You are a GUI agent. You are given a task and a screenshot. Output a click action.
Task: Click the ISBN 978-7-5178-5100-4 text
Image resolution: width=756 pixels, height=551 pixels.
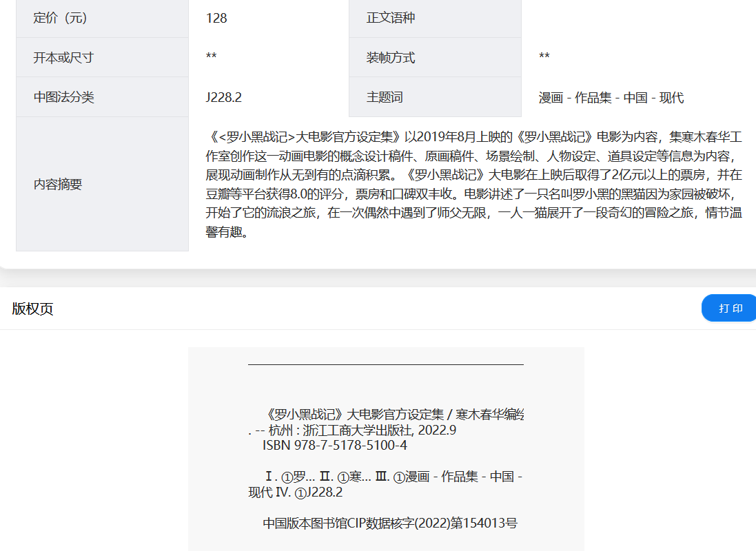335,446
